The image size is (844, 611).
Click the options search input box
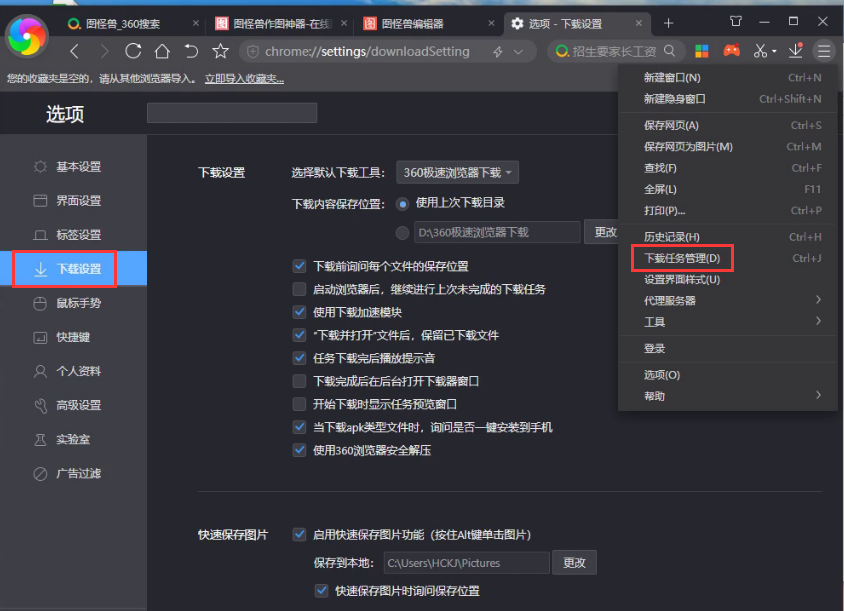point(232,113)
